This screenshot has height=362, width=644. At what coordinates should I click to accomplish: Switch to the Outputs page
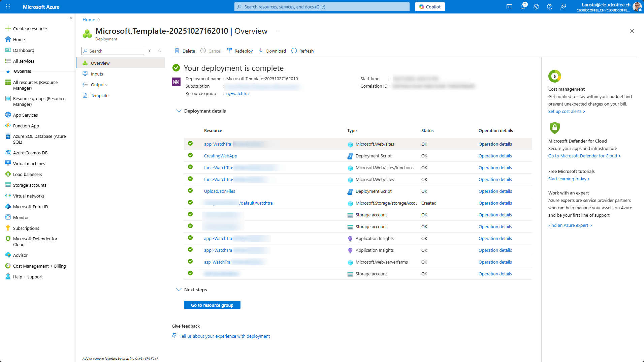click(98, 85)
